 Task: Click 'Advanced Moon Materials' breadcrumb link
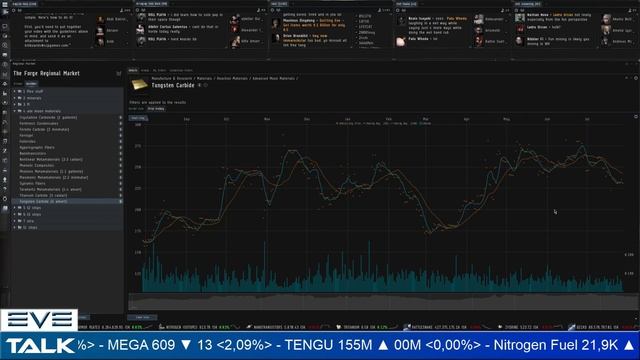pos(273,78)
